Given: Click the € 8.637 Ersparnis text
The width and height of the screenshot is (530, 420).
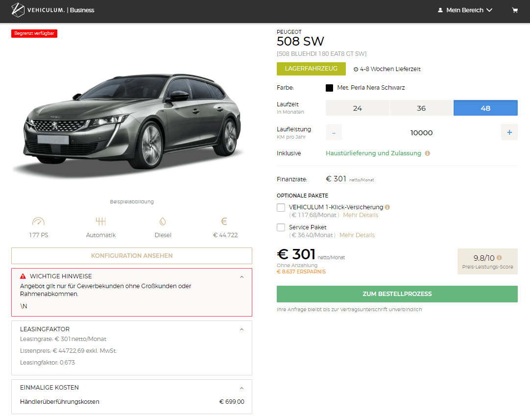Looking at the screenshot, I should [x=301, y=272].
